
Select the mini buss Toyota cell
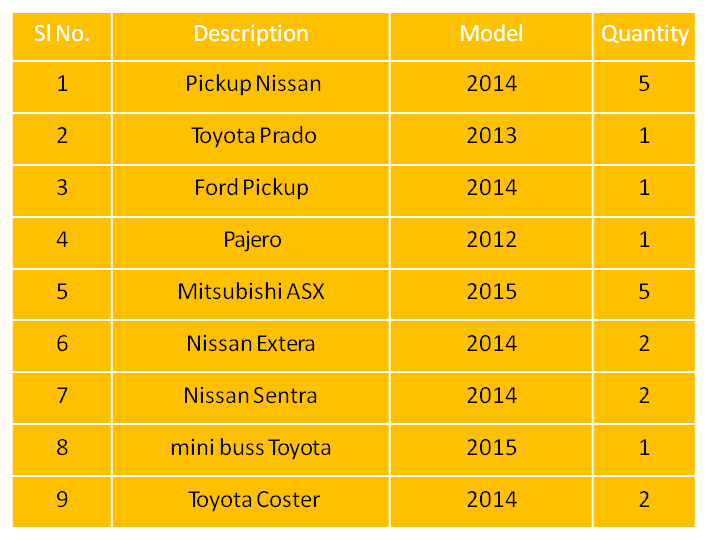point(251,450)
